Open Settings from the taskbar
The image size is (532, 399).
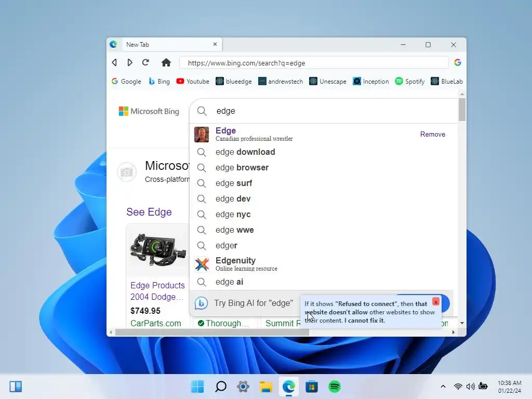tap(243, 387)
